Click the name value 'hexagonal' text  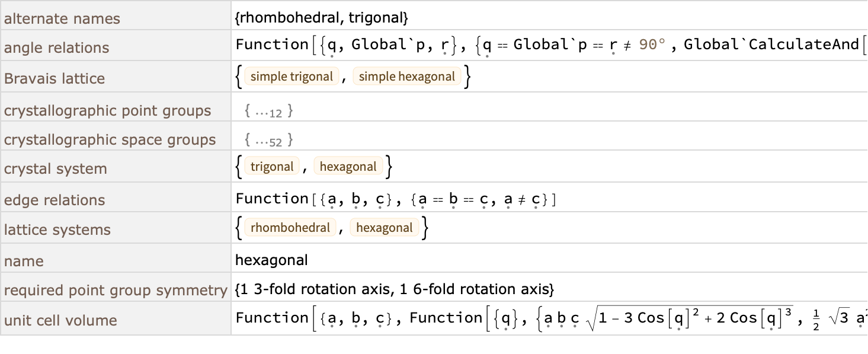(x=271, y=260)
